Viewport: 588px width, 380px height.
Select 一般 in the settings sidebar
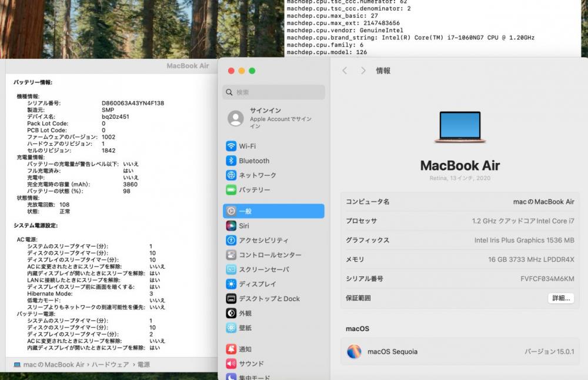pyautogui.click(x=273, y=211)
